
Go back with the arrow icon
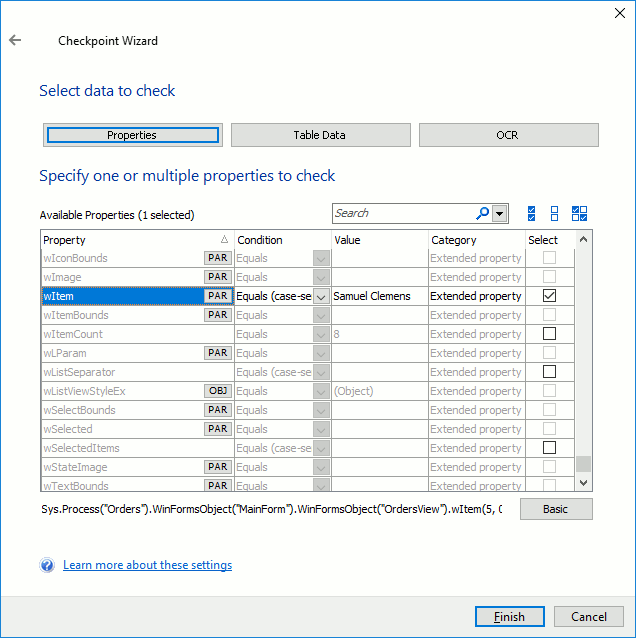pyautogui.click(x=15, y=40)
